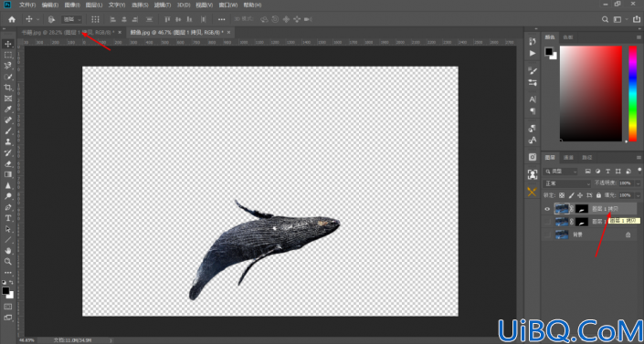Select the Clone Stamp tool
Screen dimensions: 644x344
click(8, 142)
